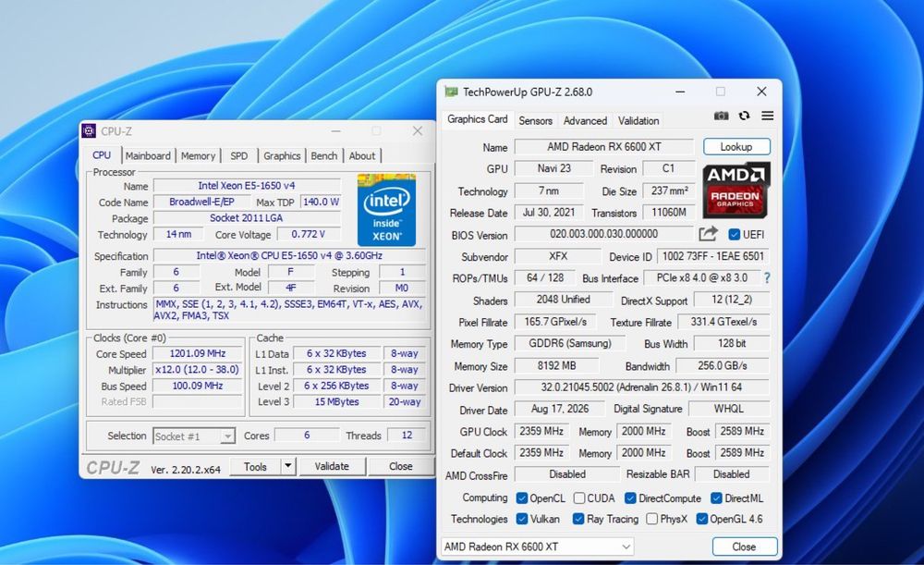
Task: Click the Release Date value Jul 30, 2021
Action: (x=549, y=213)
